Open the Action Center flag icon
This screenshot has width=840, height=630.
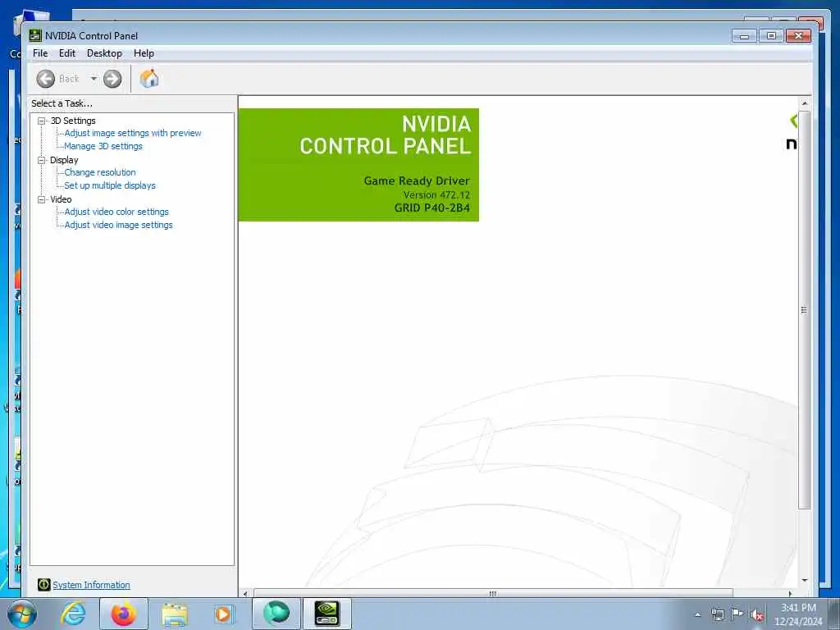point(737,614)
